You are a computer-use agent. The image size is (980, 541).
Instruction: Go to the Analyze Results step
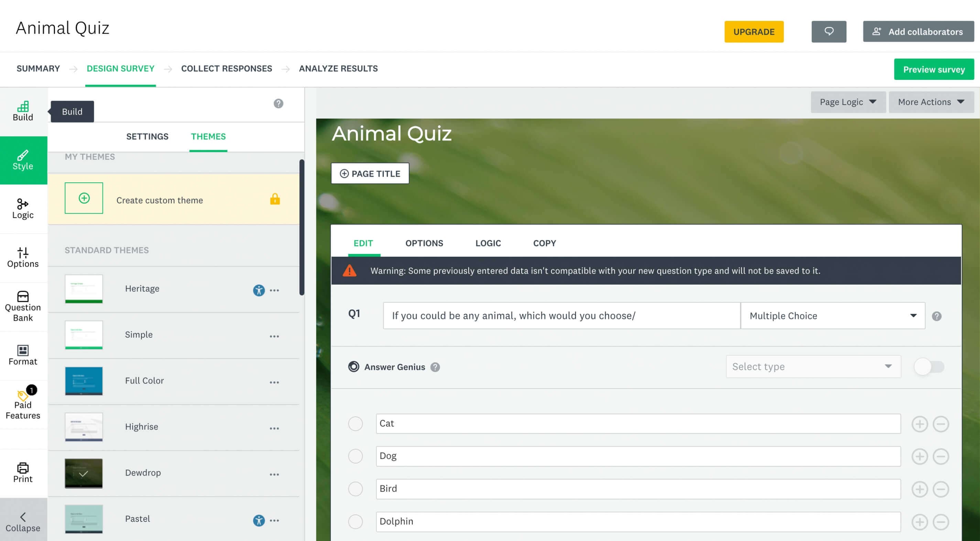click(338, 68)
